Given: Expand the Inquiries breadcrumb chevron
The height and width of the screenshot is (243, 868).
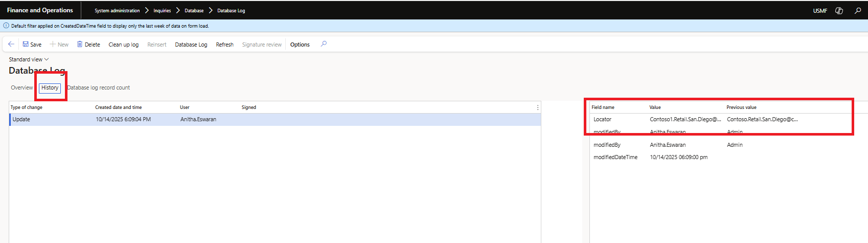Looking at the screenshot, I should click(x=178, y=11).
